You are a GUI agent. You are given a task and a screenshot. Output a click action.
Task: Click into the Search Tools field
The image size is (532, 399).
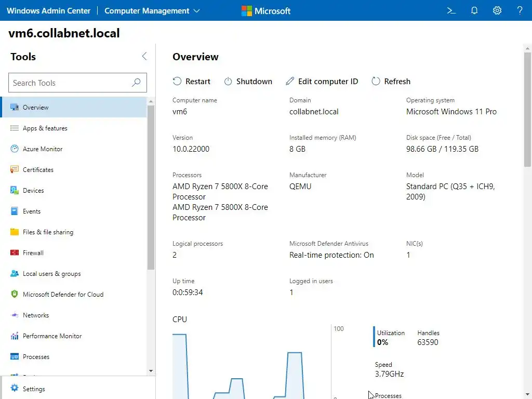77,83
